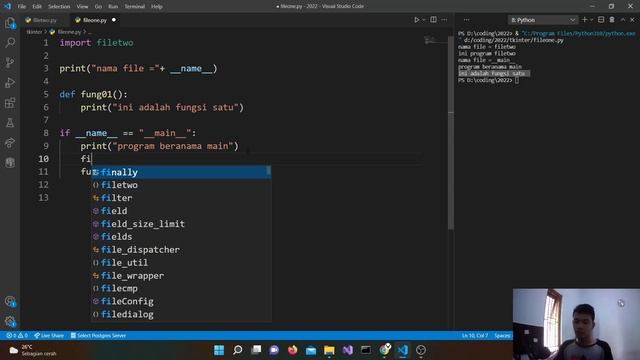Open terminal panel views overflow menu
Image resolution: width=640 pixels, height=360 pixels.
coord(467,20)
